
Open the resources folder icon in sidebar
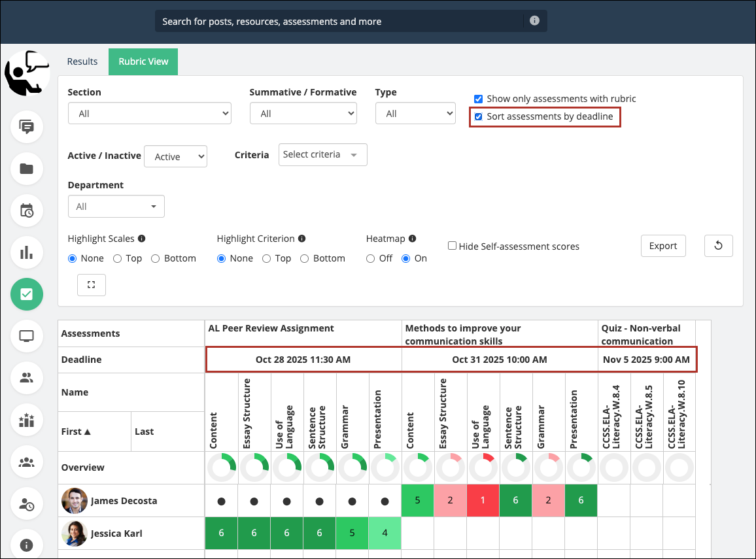click(27, 169)
